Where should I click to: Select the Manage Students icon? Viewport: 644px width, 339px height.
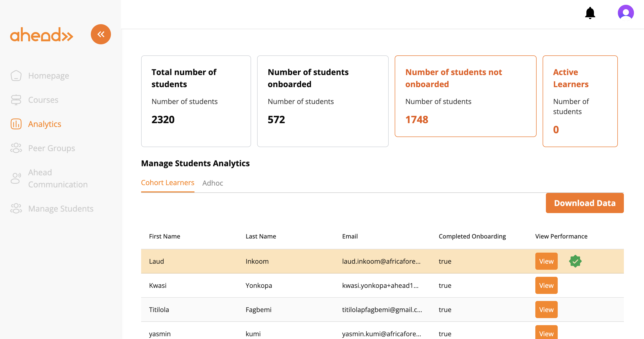click(x=16, y=209)
